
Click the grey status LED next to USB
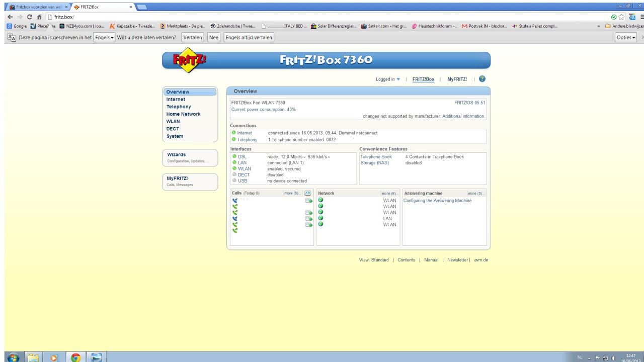[234, 181]
